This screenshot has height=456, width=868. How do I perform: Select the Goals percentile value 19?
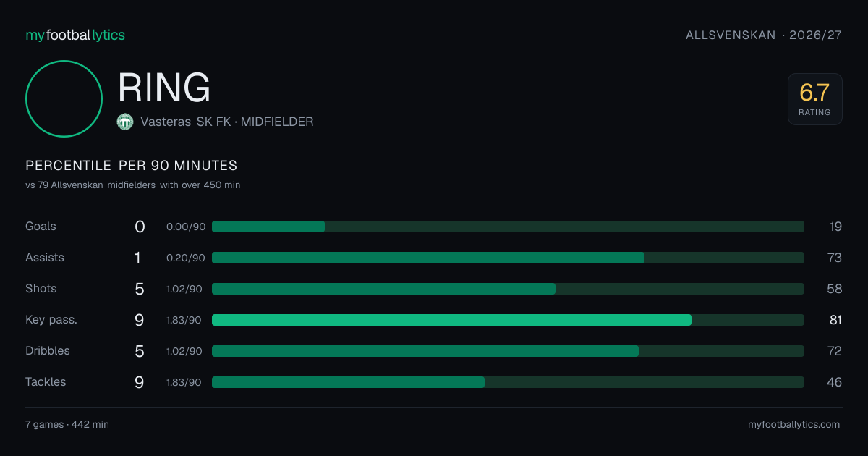pyautogui.click(x=835, y=227)
